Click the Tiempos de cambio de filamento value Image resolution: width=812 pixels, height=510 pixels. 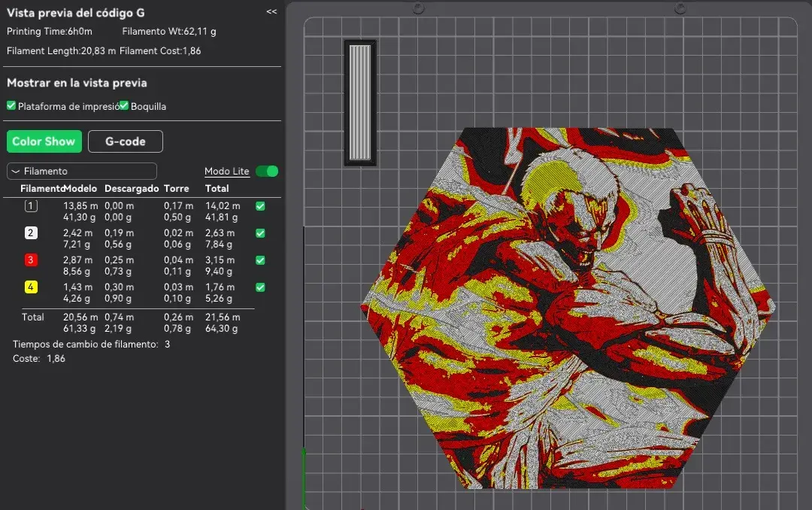coord(167,345)
